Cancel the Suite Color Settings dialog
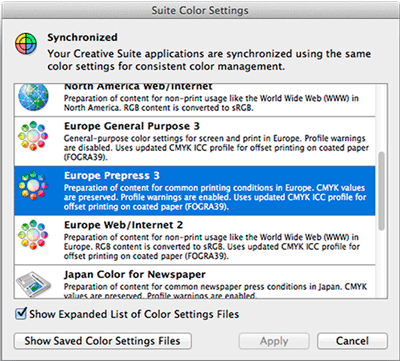 point(352,341)
